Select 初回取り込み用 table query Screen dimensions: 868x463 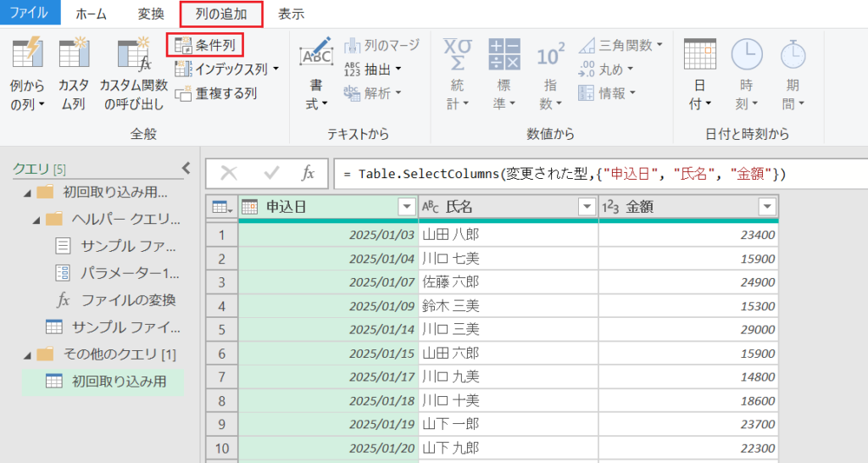click(103, 382)
